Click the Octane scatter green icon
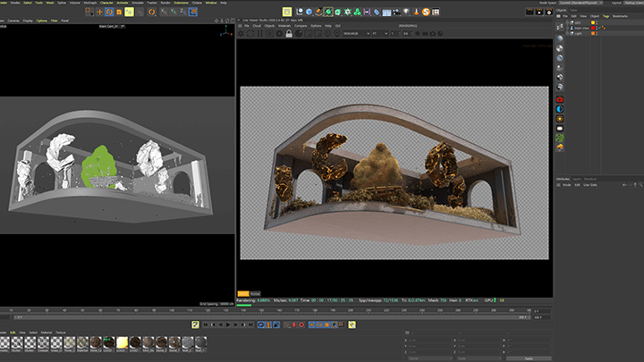This screenshot has height=362, width=644. (x=559, y=138)
